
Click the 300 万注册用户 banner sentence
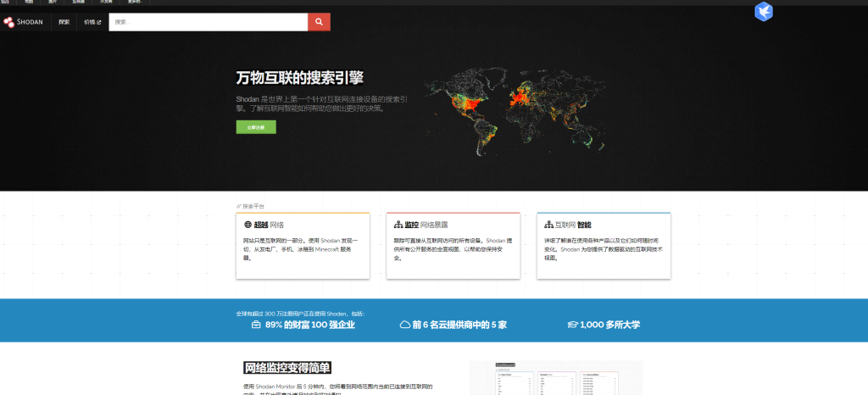(x=301, y=314)
